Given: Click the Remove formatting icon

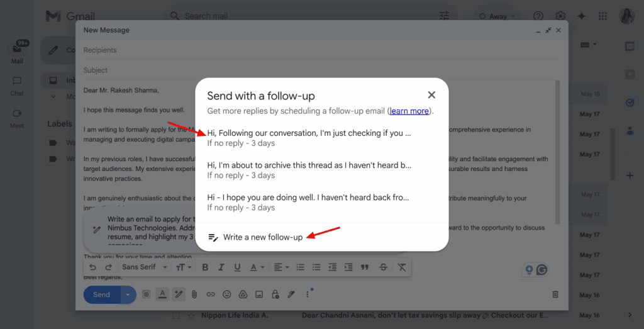Looking at the screenshot, I should [402, 267].
